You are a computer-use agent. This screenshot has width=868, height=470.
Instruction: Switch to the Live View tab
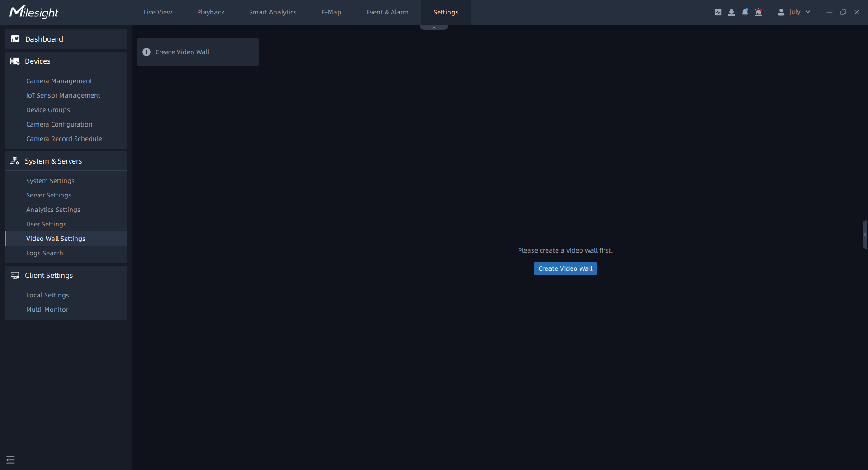click(x=158, y=12)
